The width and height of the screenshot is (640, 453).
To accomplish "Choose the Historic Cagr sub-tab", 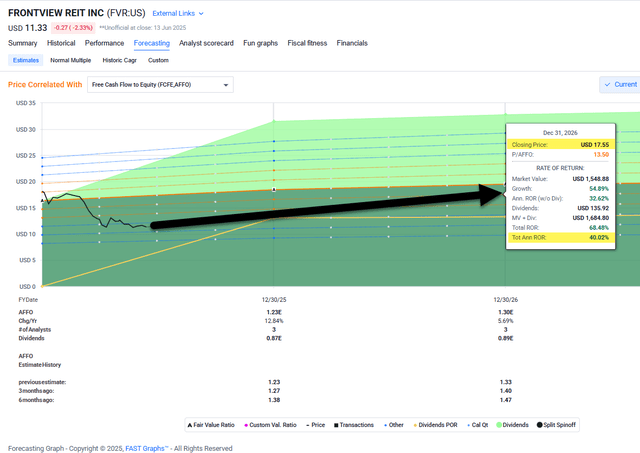I will (119, 60).
